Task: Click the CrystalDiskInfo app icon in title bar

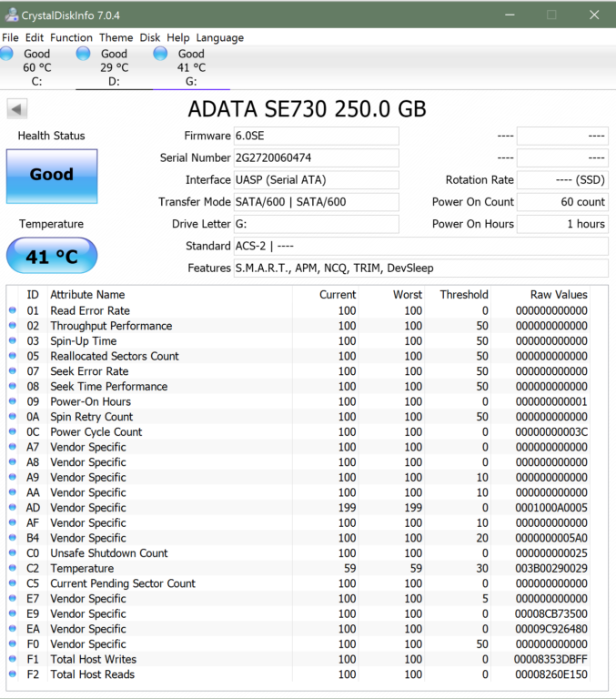Action: point(11,15)
